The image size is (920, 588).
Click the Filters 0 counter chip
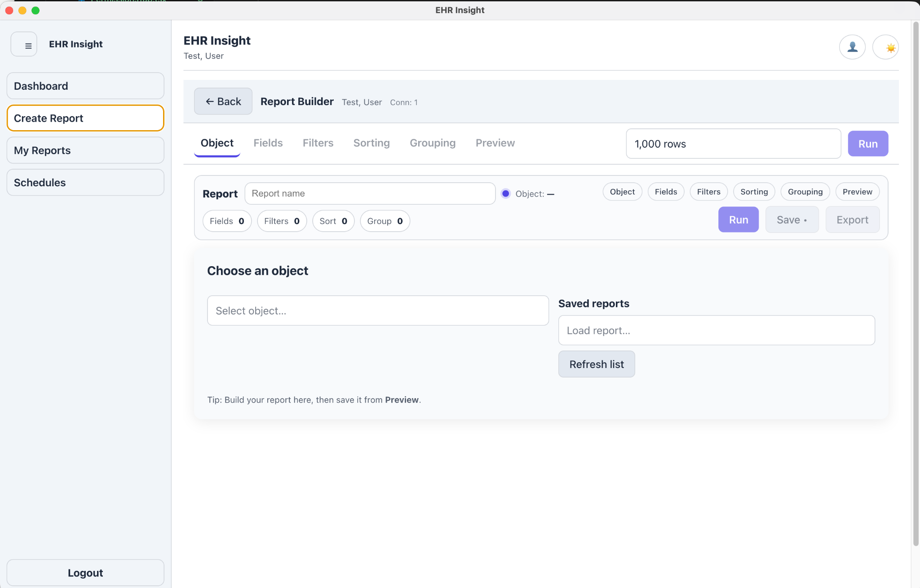point(282,221)
